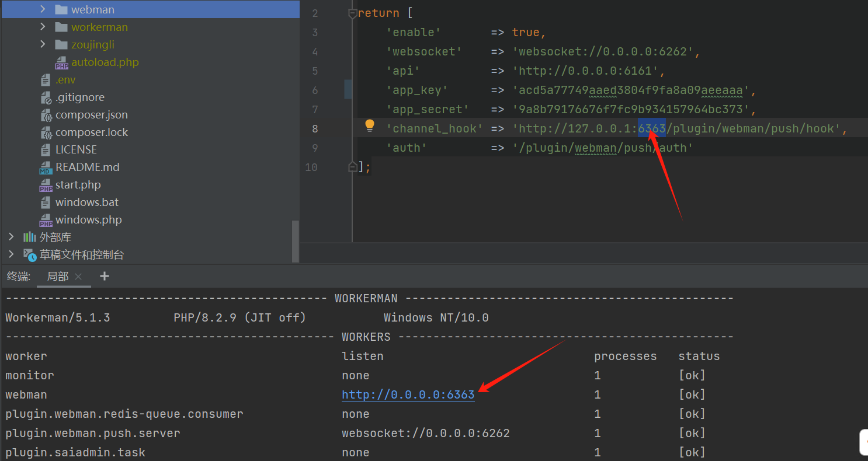The width and height of the screenshot is (868, 461).
Task: Close the 局部 terminal tab
Action: pyautogui.click(x=79, y=277)
